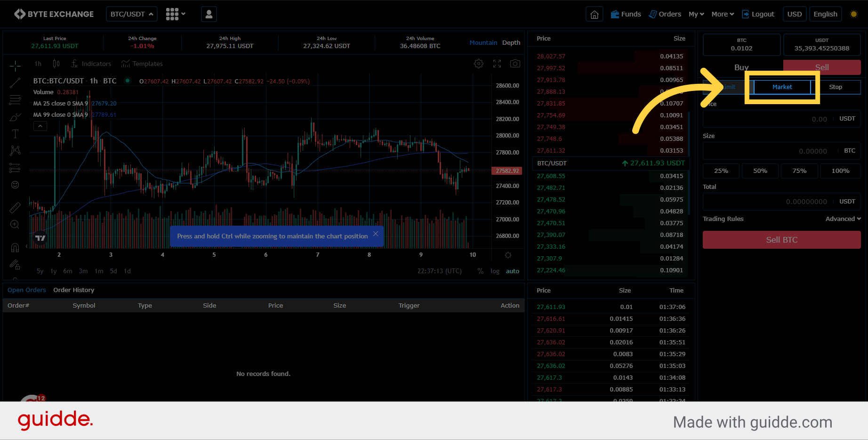Toggle the magnet mode tool
Viewport: 868px width, 440px height.
(15, 247)
